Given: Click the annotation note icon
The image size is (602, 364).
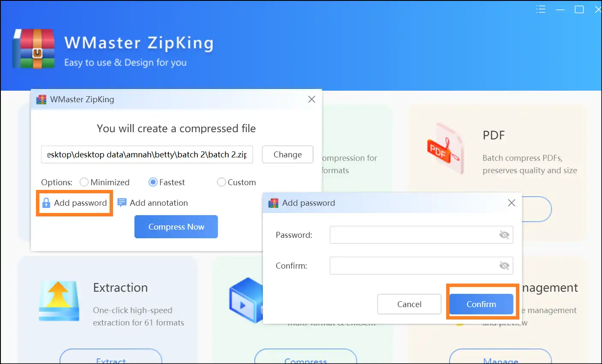Looking at the screenshot, I should tap(122, 203).
